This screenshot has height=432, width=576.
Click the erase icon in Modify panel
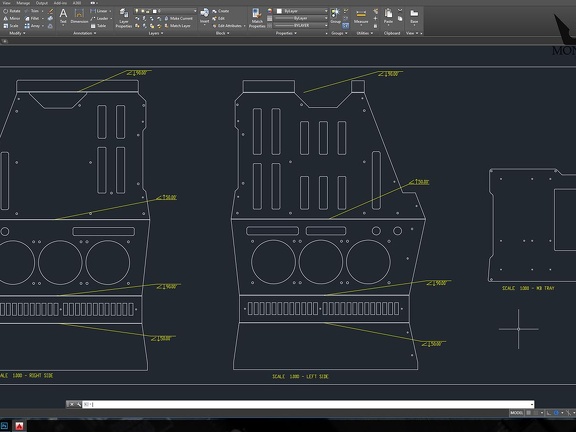coord(50,11)
